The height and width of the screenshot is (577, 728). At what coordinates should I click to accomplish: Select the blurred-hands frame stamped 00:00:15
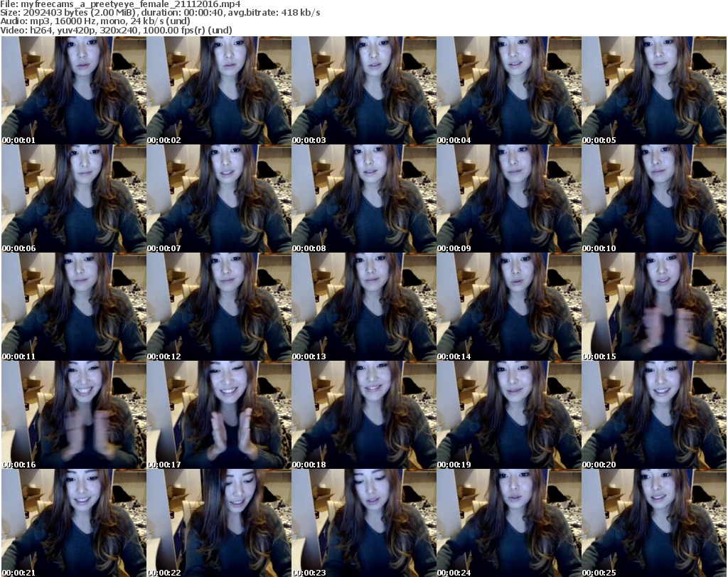point(654,307)
